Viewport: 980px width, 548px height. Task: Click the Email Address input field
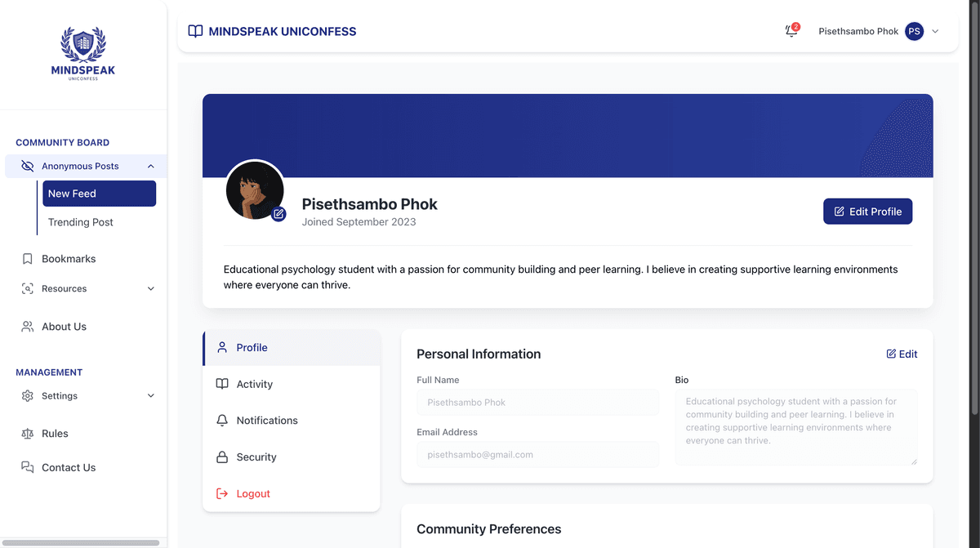tap(537, 454)
